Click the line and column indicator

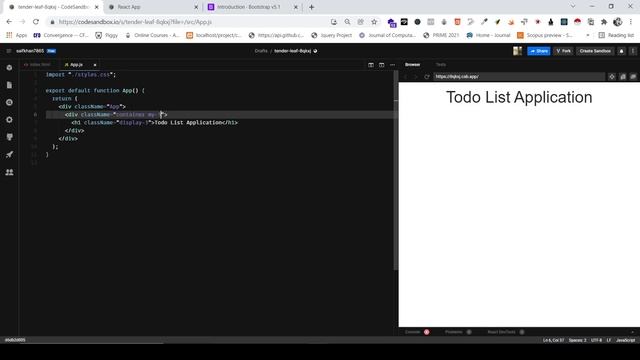tap(553, 340)
